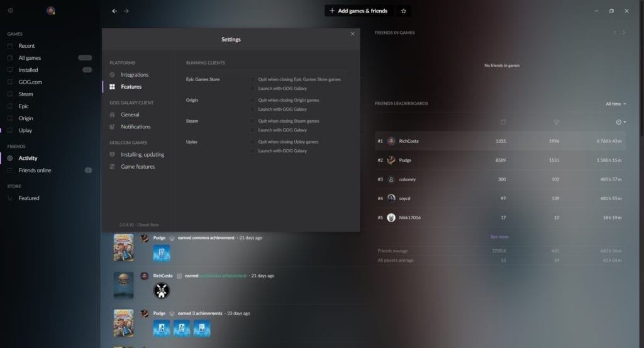Viewport: 644px width, 348px height.
Task: Open Nikk17016 leaderboard row
Action: click(500, 217)
